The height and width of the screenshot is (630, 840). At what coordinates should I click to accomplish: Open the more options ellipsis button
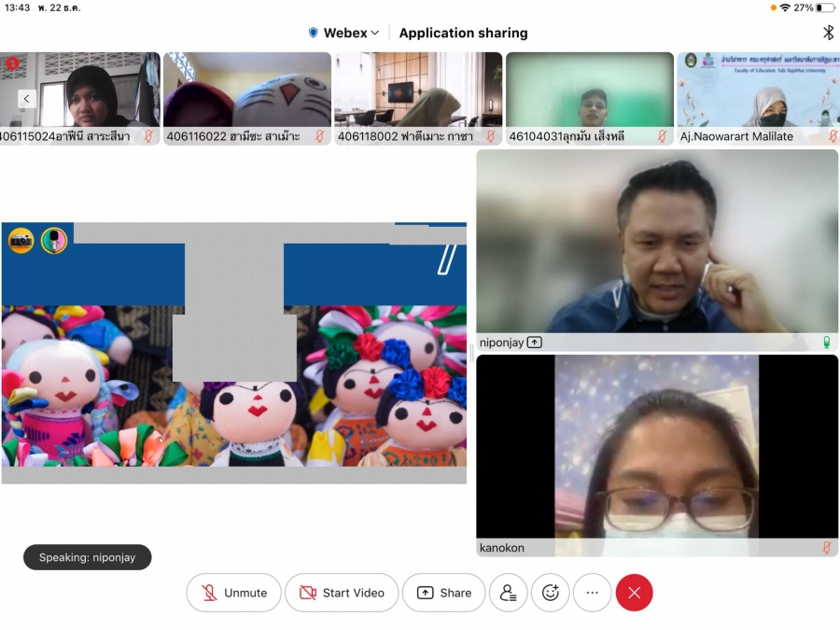point(593,593)
